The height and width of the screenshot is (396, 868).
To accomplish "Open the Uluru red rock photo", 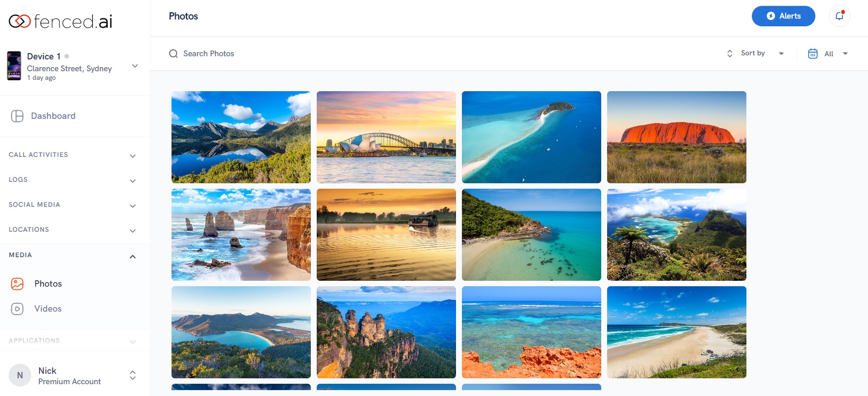I will (677, 137).
